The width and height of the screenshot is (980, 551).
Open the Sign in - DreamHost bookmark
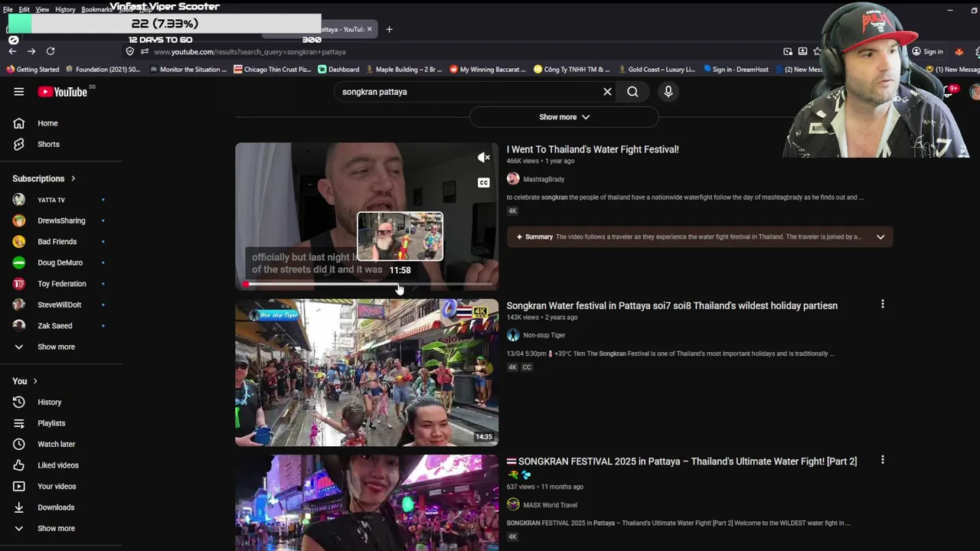736,70
